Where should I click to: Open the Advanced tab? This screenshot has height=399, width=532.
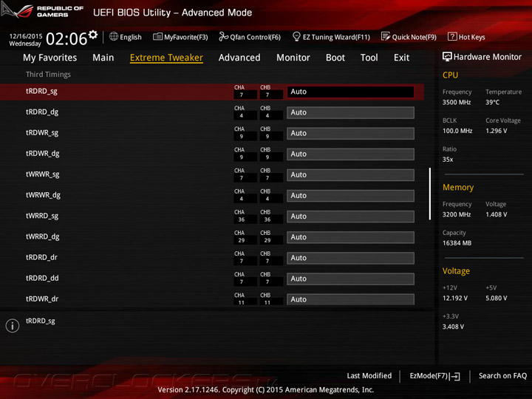239,58
